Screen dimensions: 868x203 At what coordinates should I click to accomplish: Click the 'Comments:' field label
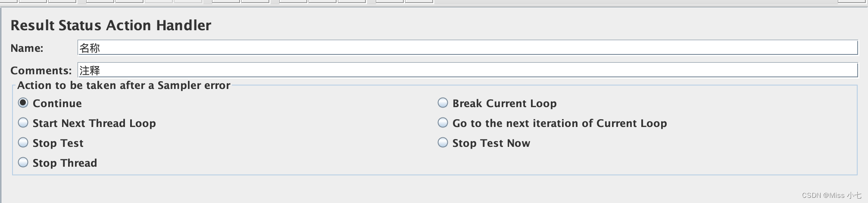click(41, 70)
